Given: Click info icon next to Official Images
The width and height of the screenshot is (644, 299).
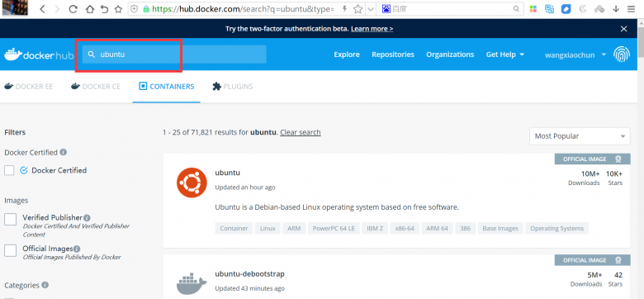Looking at the screenshot, I should coord(77,249).
